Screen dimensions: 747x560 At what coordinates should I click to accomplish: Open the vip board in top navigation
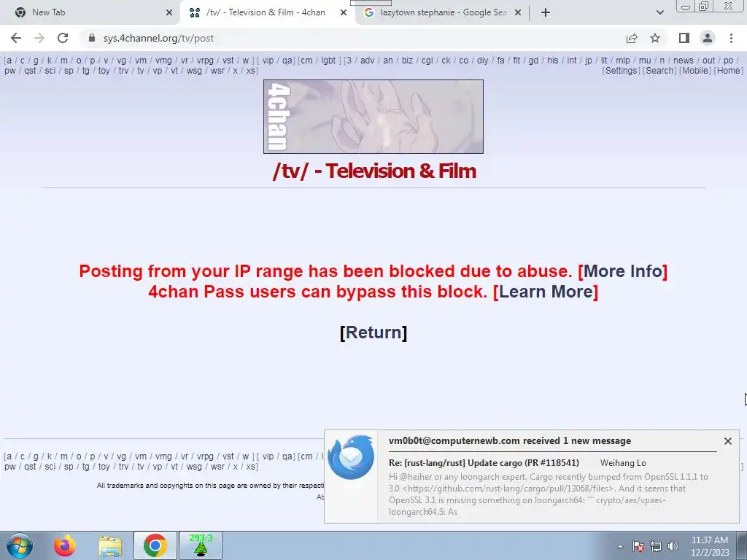click(268, 61)
